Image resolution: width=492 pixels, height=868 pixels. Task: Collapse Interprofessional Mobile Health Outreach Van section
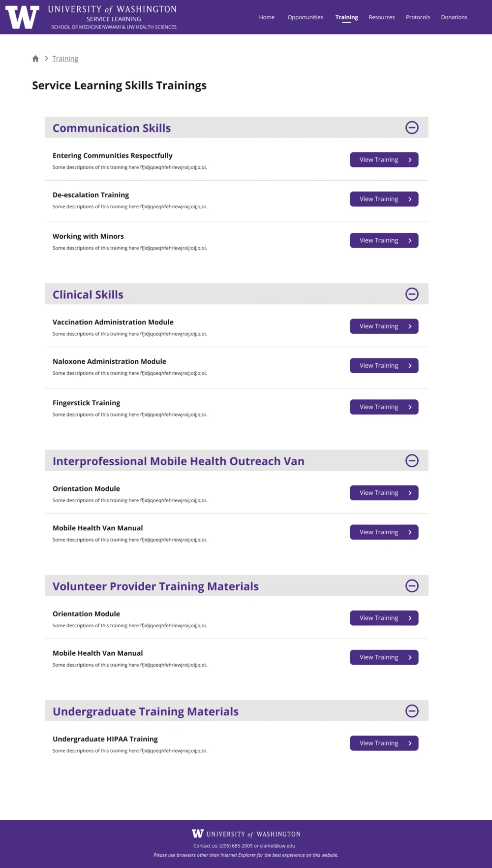coord(412,460)
